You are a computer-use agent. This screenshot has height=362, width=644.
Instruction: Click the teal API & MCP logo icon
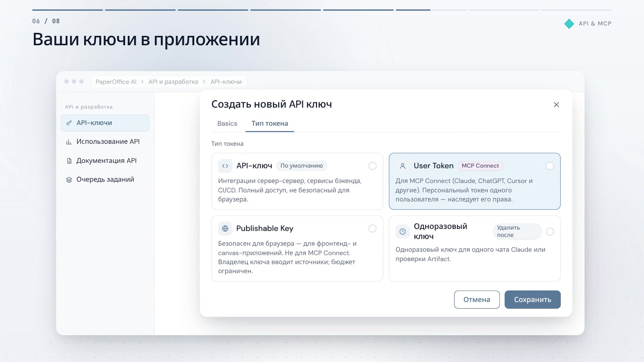pos(569,24)
